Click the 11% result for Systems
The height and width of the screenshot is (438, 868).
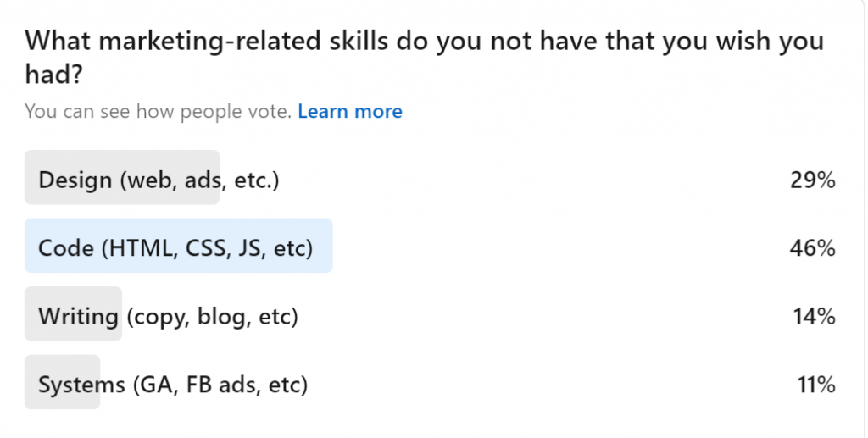pos(816,385)
